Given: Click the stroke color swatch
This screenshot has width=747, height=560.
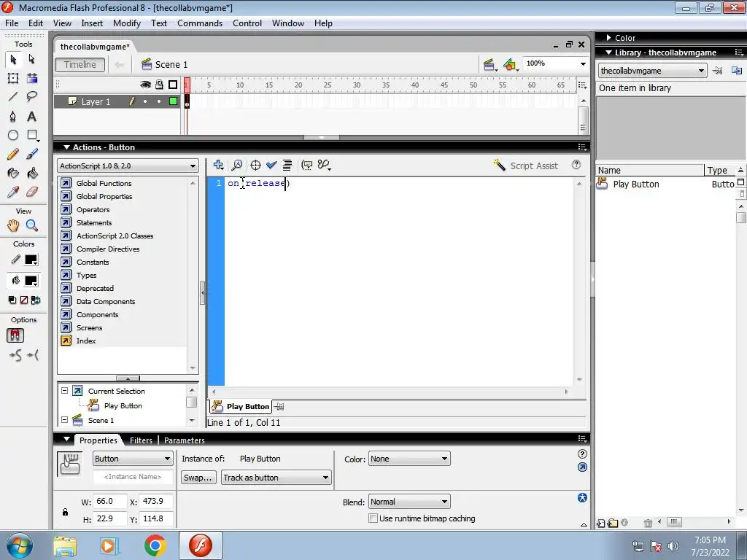Looking at the screenshot, I should coord(31,260).
